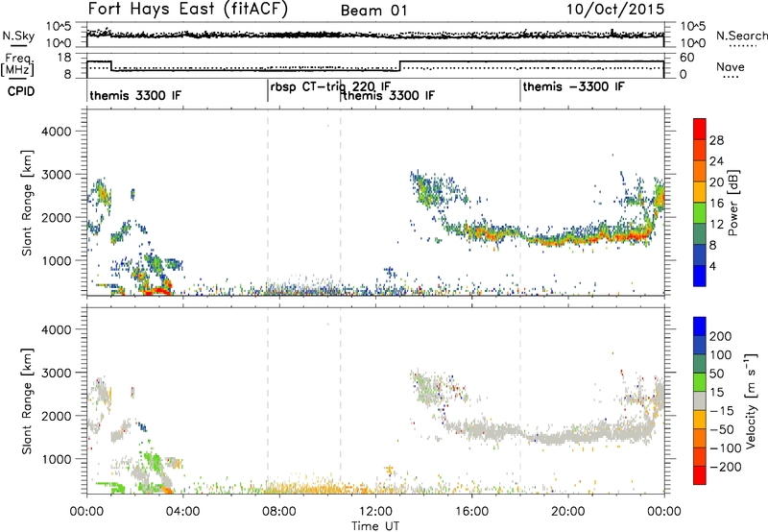The width and height of the screenshot is (768, 532).
Task: Click the date '10/Oct/2015'
Action: point(615,10)
